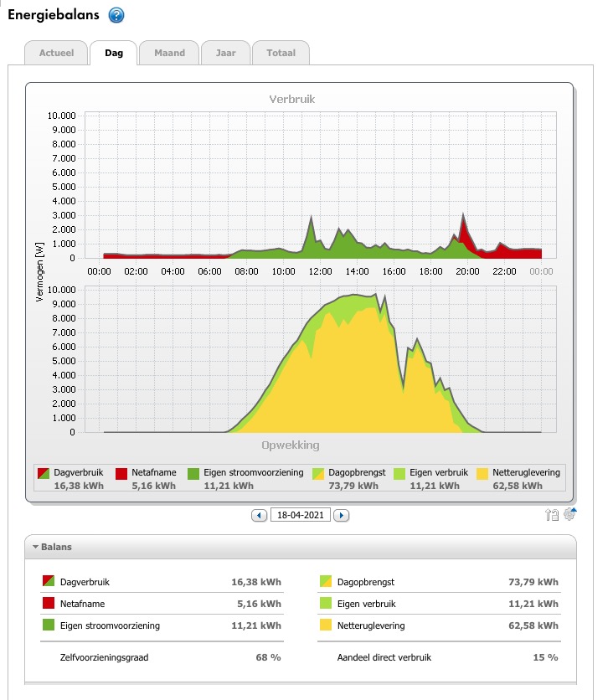Open the Energiebalans help icon

[x=116, y=15]
